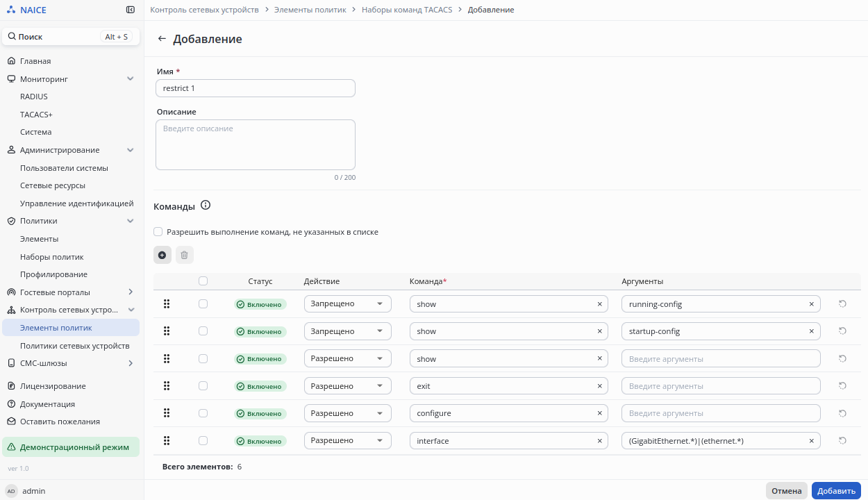The image size is (868, 500).
Task: Add a new command row with plus icon
Action: (x=162, y=255)
